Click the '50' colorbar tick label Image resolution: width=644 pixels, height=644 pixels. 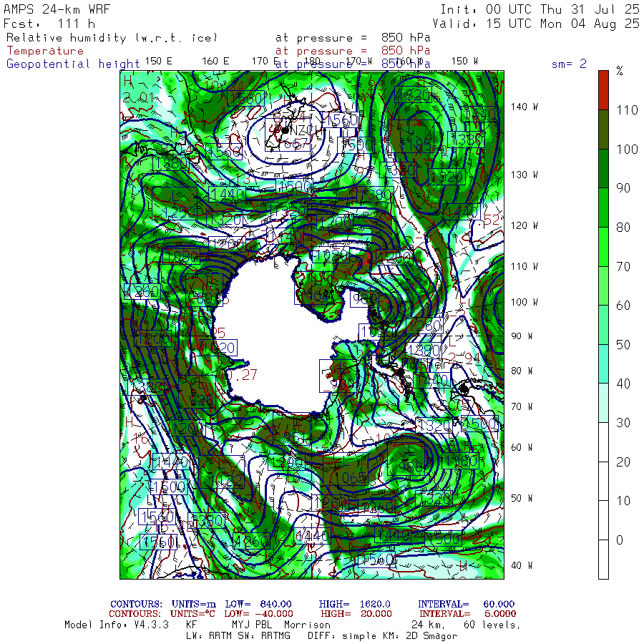623,344
